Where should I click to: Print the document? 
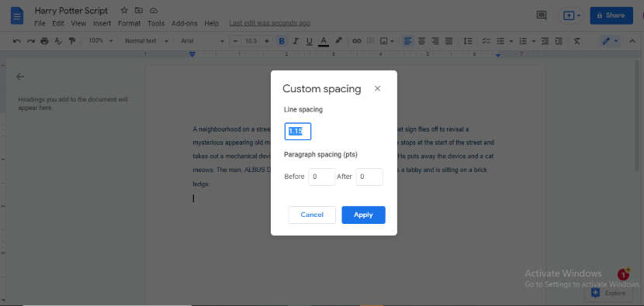[x=44, y=41]
